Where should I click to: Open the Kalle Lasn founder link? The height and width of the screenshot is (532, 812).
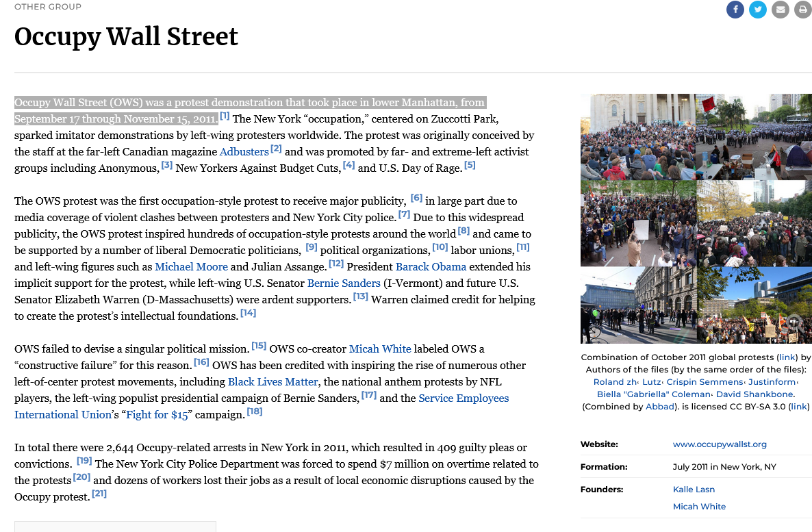pos(694,490)
